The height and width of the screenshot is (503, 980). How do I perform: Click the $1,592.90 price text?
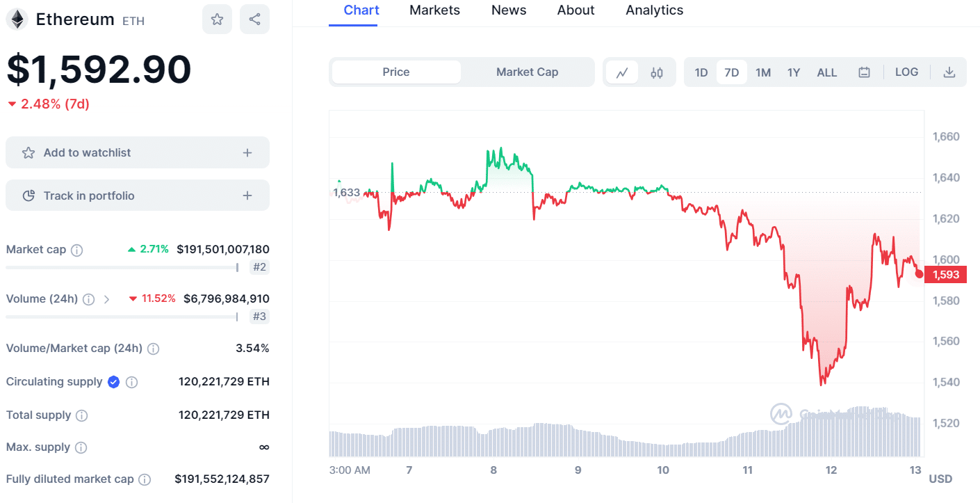click(x=99, y=70)
